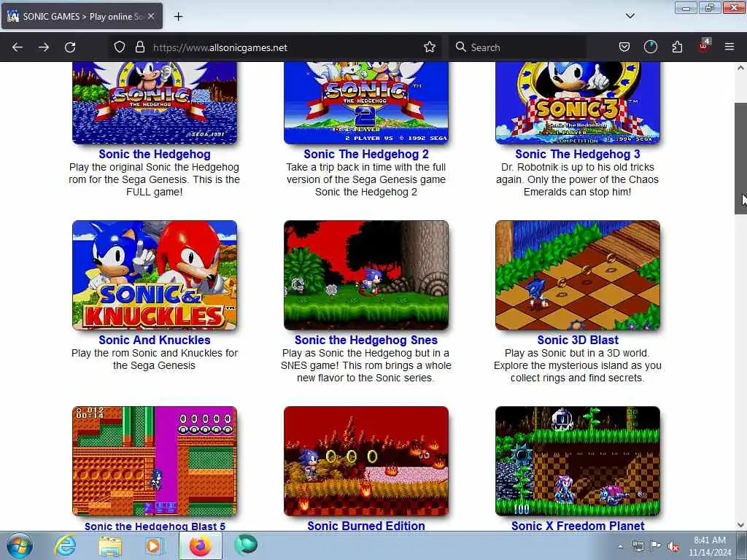The height and width of the screenshot is (560, 747).
Task: Click text 'Emeralds can stop him!'
Action: [578, 192]
